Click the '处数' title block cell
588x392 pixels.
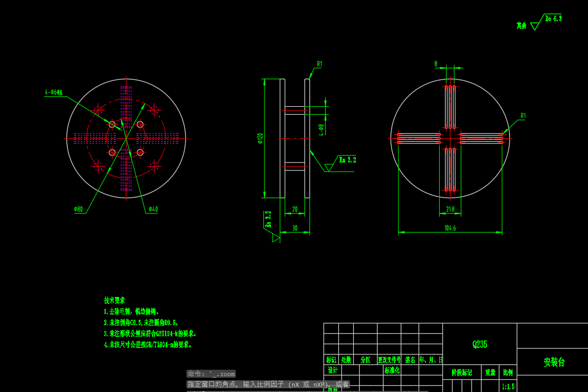346,360
